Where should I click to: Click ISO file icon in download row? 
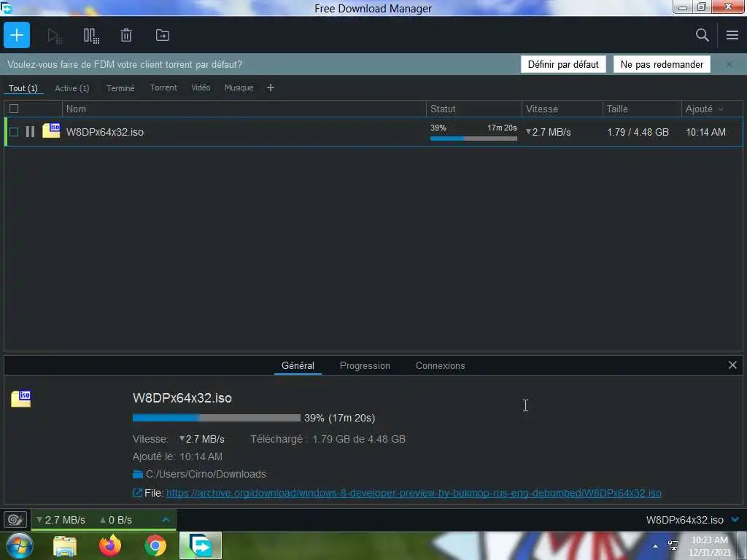51,131
